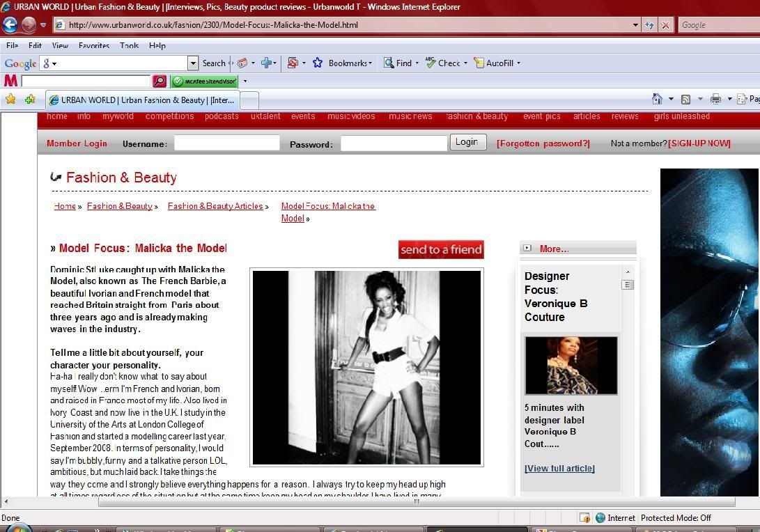Click 'send to a friend' button

[x=441, y=249]
